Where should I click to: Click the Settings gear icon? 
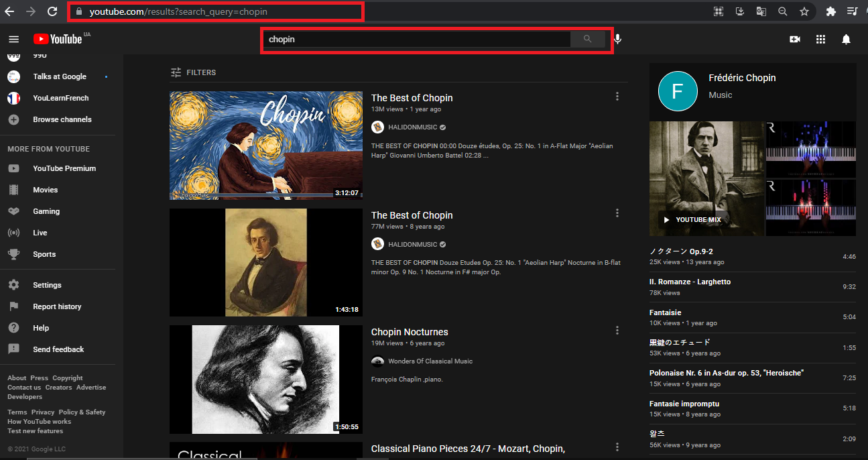click(x=13, y=285)
